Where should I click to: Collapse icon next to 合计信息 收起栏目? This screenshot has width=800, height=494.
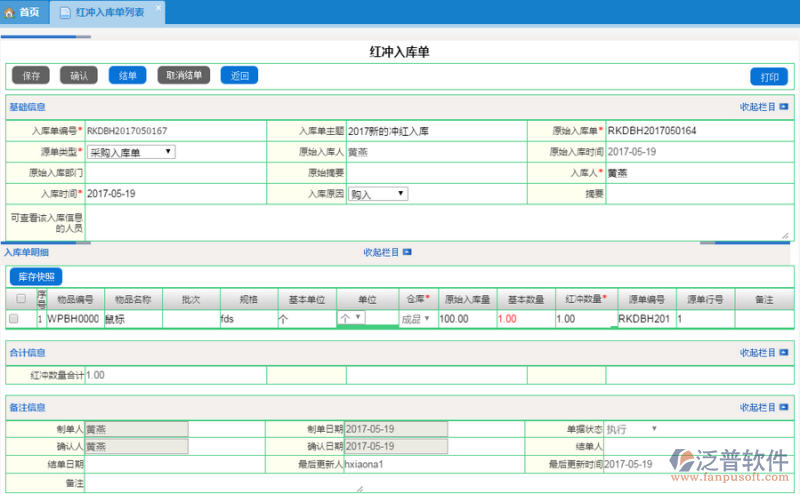point(784,353)
